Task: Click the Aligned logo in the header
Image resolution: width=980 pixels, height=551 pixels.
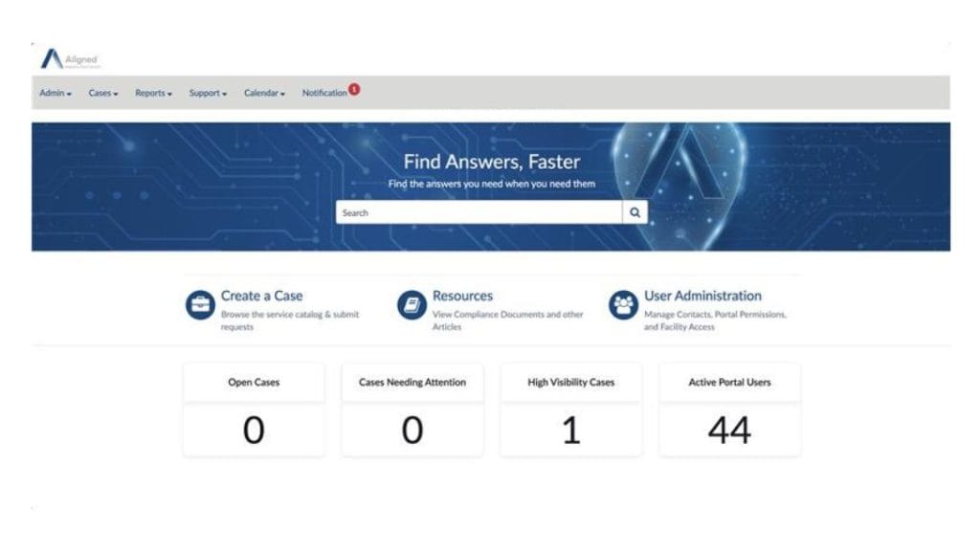Action: pos(69,59)
